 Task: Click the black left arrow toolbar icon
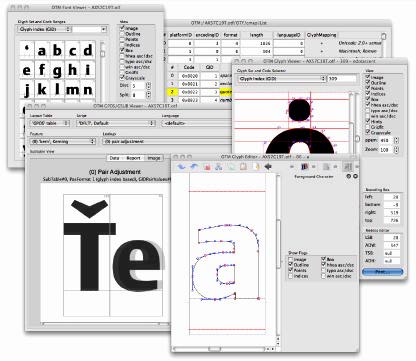click(x=268, y=166)
